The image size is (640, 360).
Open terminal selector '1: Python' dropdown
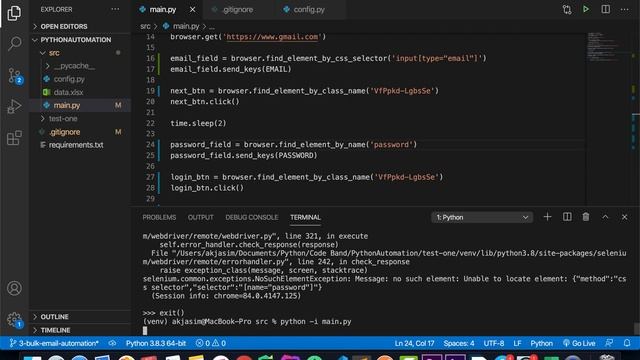482,217
